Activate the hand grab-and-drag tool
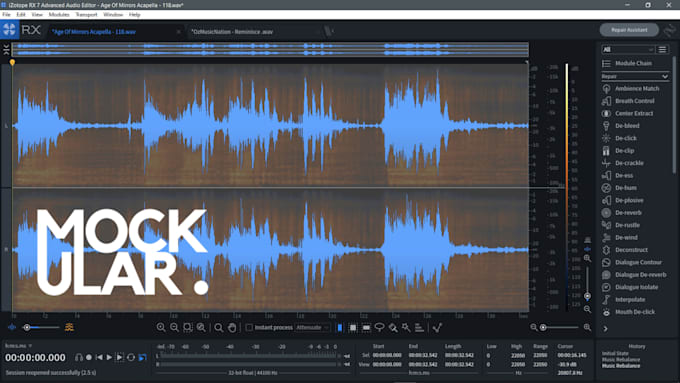680x383 pixels. [x=232, y=327]
